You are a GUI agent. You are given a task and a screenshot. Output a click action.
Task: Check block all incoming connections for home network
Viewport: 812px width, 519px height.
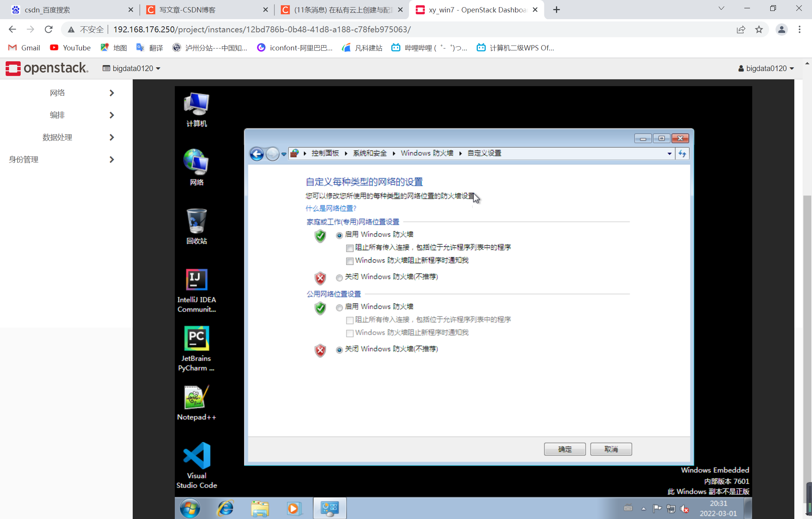(350, 248)
